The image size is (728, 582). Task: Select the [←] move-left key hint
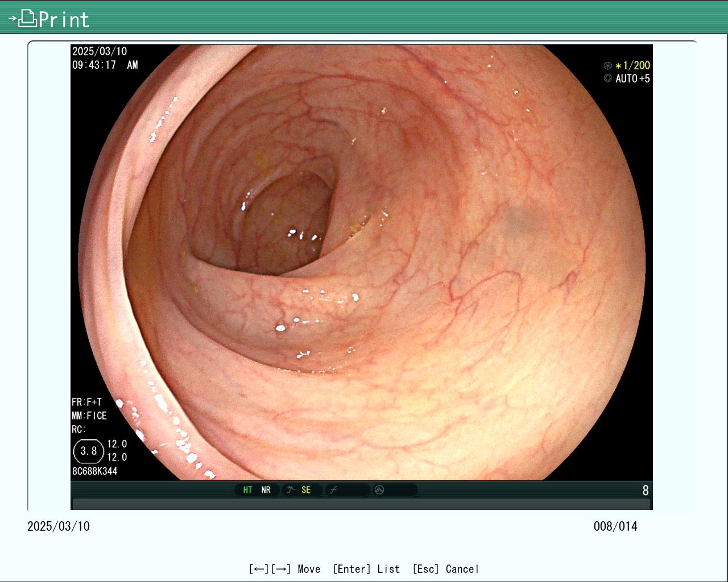click(259, 569)
